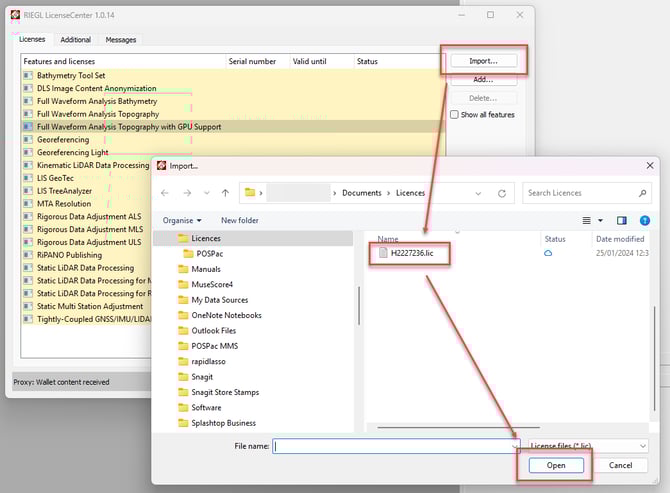Image resolution: width=670 pixels, height=493 pixels.
Task: Select the POSPac MMS folder
Action: [214, 346]
